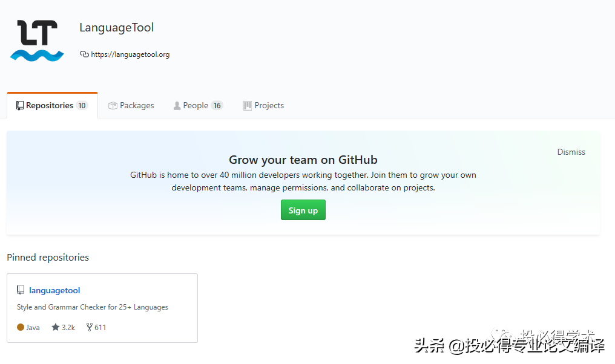The height and width of the screenshot is (364, 615).
Task: Click the star icon showing 3.2k
Action: pos(56,327)
